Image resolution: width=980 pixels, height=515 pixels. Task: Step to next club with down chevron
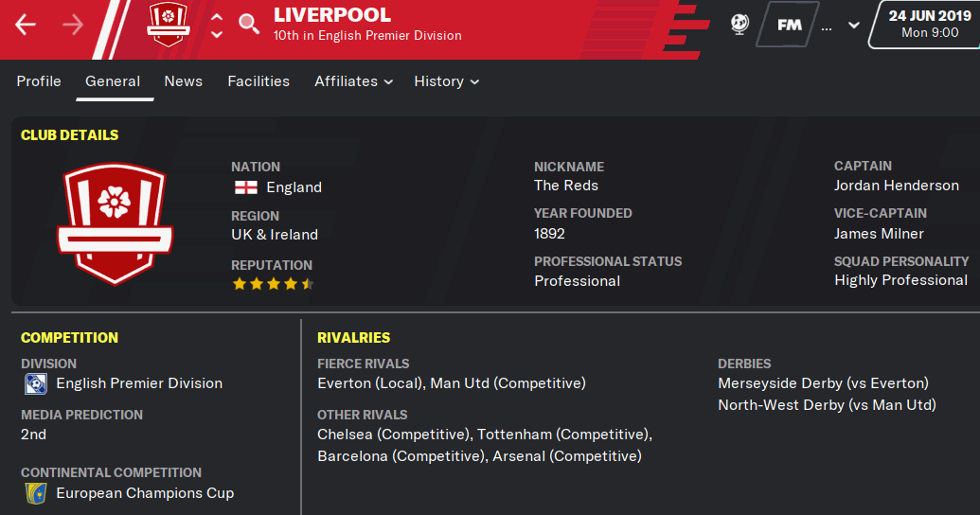(216, 34)
